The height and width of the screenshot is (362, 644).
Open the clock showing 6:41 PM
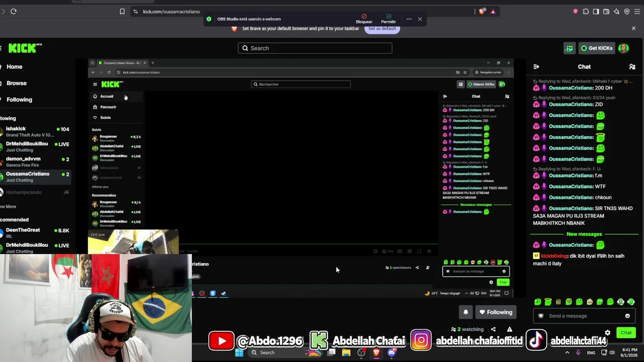click(x=629, y=352)
